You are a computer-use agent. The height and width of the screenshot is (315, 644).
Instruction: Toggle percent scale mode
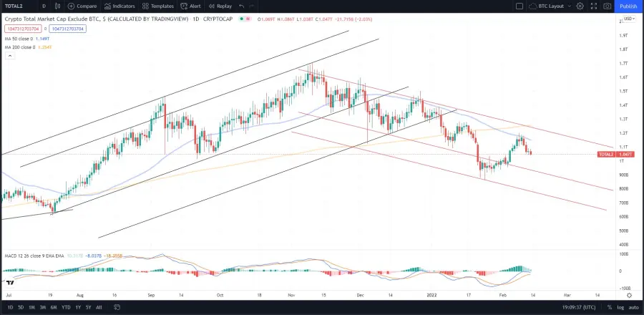point(610,307)
